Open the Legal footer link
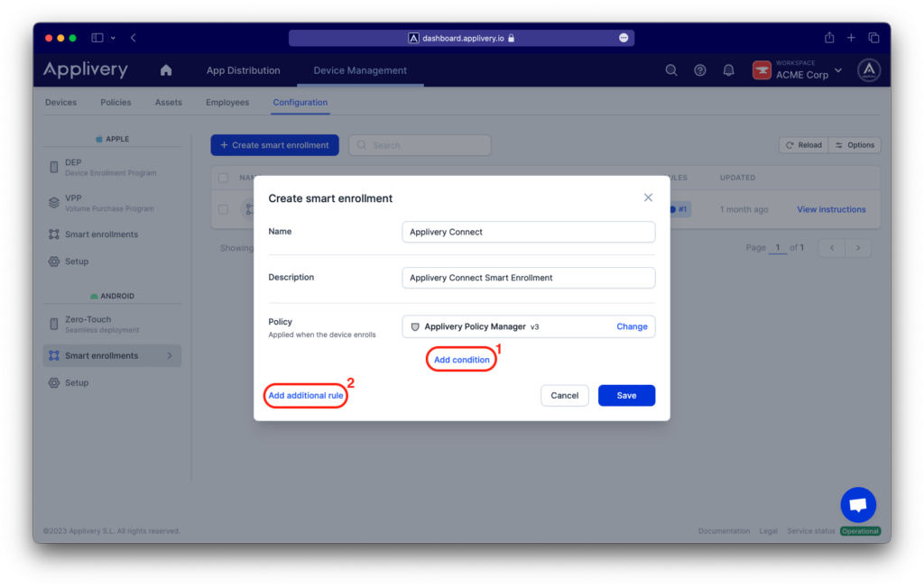This screenshot has width=924, height=587. pos(769,531)
